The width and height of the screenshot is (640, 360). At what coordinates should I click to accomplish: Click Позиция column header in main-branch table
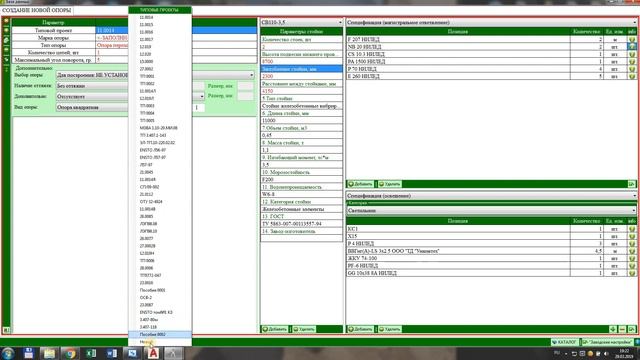coord(458,31)
